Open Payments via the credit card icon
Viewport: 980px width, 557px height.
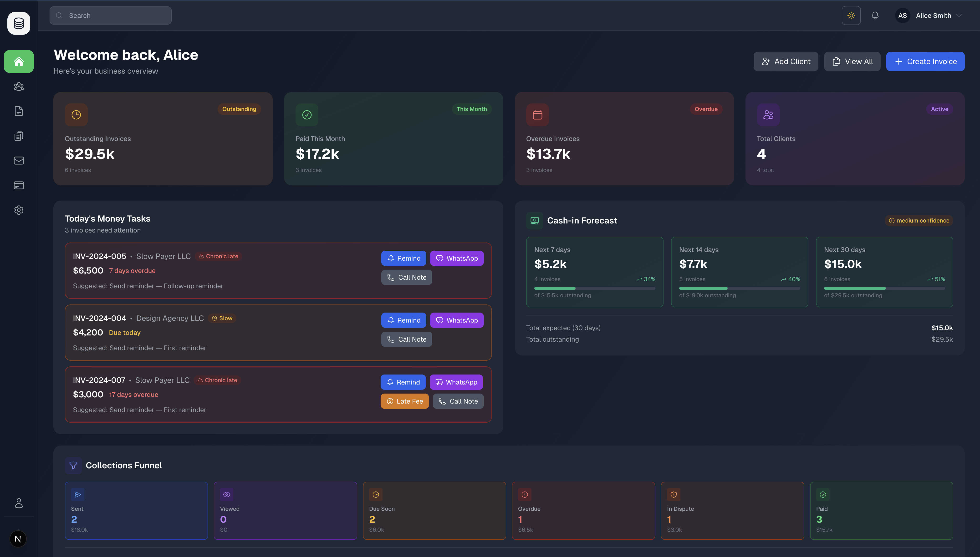tap(18, 185)
